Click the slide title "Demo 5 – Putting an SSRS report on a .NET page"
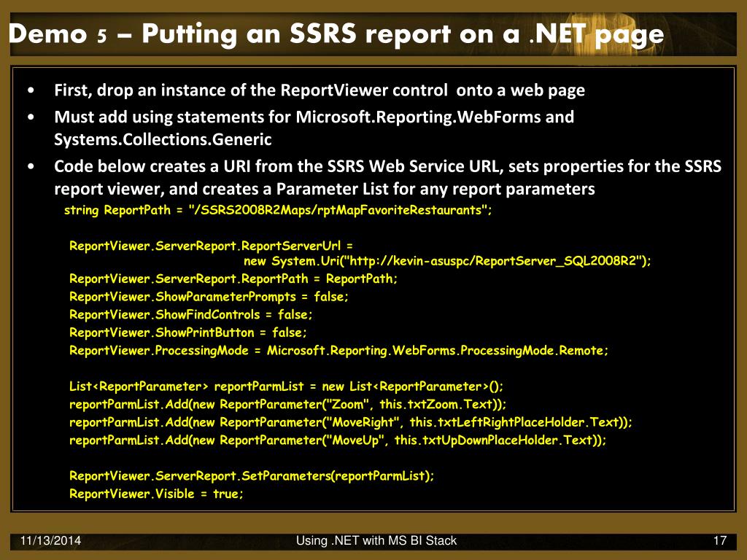Screen dimensions: 747x560 click(x=336, y=34)
